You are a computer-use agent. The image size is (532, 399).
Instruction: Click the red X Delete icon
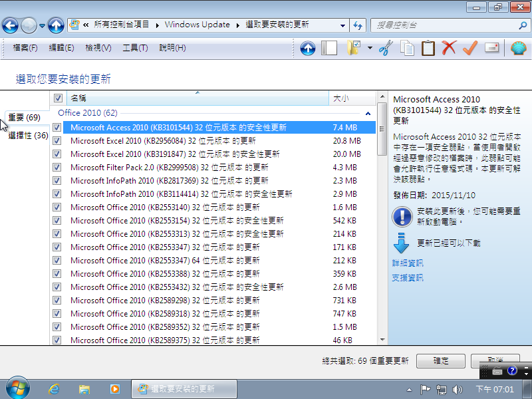click(x=449, y=48)
